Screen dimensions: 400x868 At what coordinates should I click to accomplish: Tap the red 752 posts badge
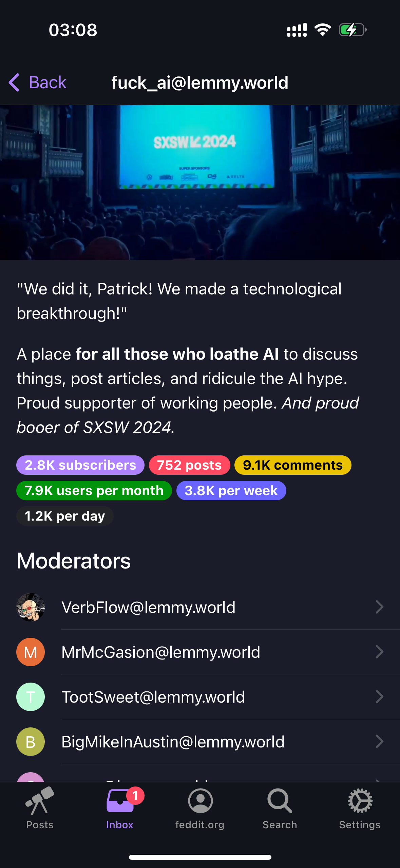point(189,465)
